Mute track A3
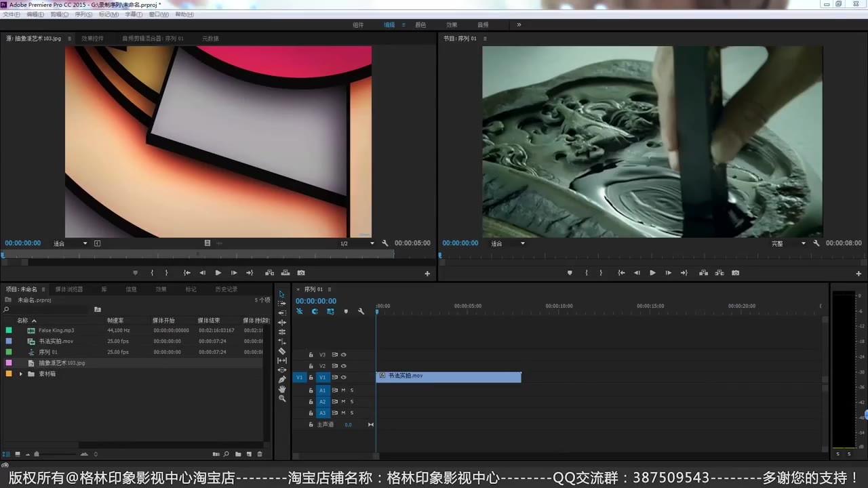 (343, 413)
